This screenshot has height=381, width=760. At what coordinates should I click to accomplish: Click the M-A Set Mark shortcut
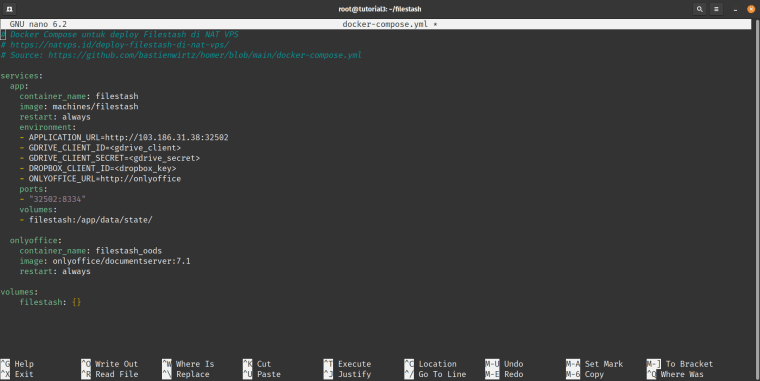click(x=595, y=364)
